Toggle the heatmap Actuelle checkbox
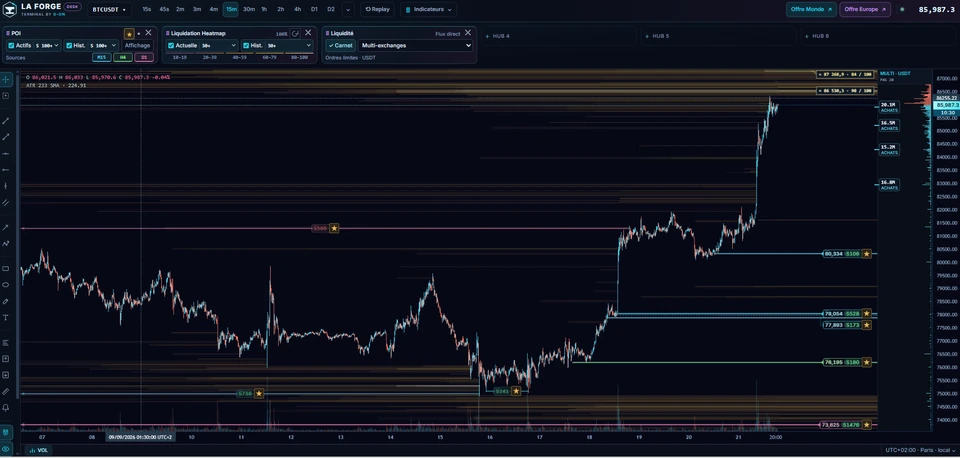 [x=171, y=45]
